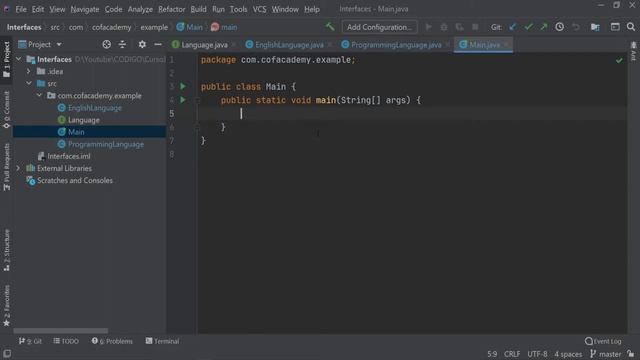This screenshot has width=640, height=360.
Task: Click the 5:9 caret position indicator
Action: coord(492,354)
